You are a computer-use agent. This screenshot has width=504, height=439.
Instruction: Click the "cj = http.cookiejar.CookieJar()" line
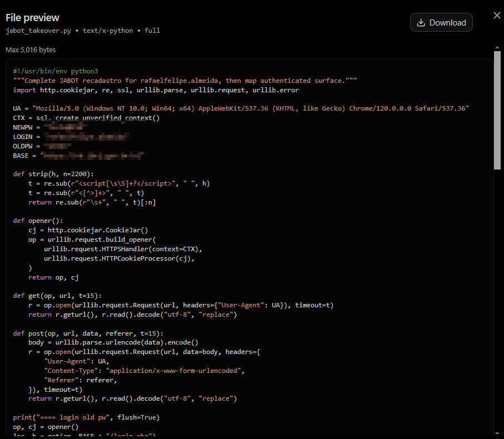tap(88, 230)
